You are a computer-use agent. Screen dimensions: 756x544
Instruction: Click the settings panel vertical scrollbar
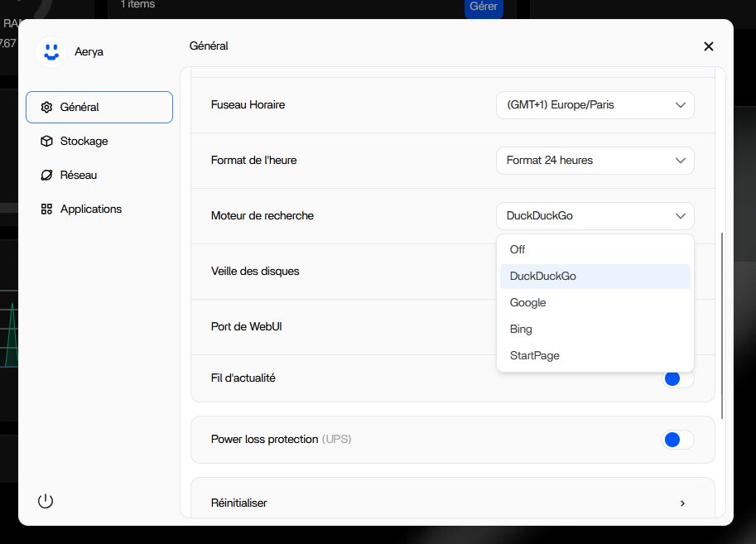point(723,325)
